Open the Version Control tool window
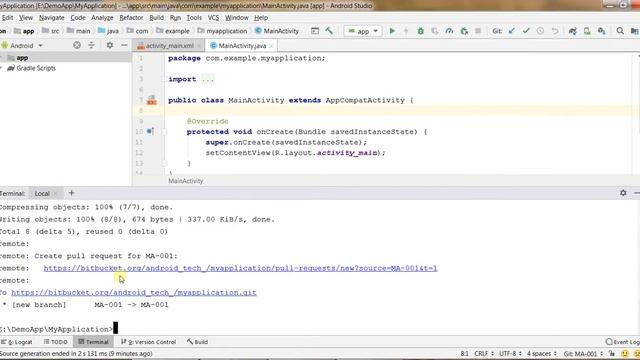Screen dimensions: 640x360 (149, 342)
